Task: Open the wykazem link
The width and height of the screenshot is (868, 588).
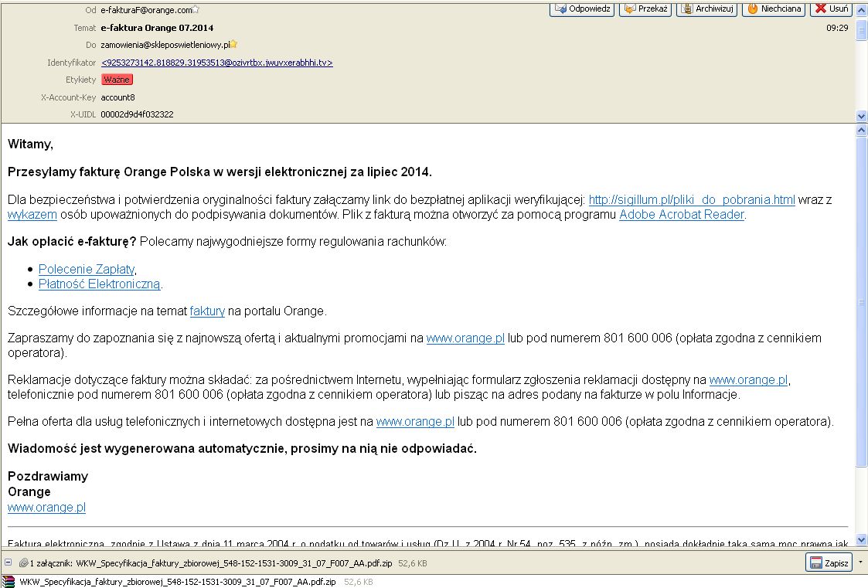Action: click(x=32, y=214)
